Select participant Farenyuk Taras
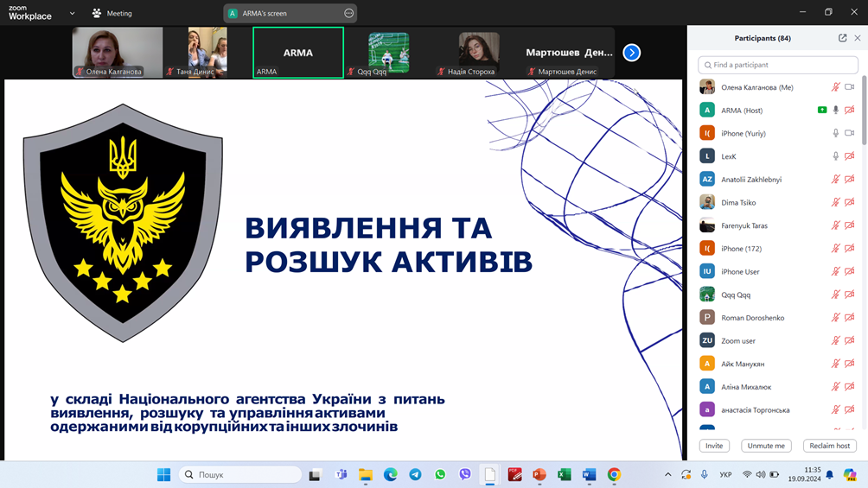The image size is (868, 488). point(778,225)
